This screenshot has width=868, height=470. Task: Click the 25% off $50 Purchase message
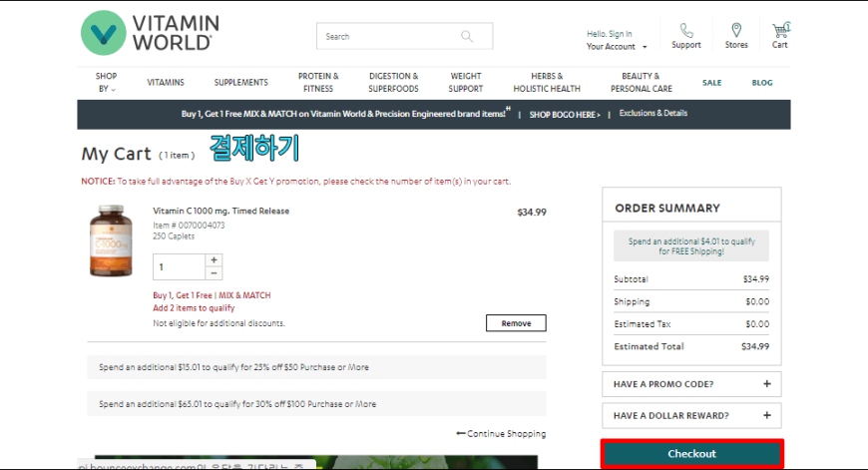click(x=316, y=367)
